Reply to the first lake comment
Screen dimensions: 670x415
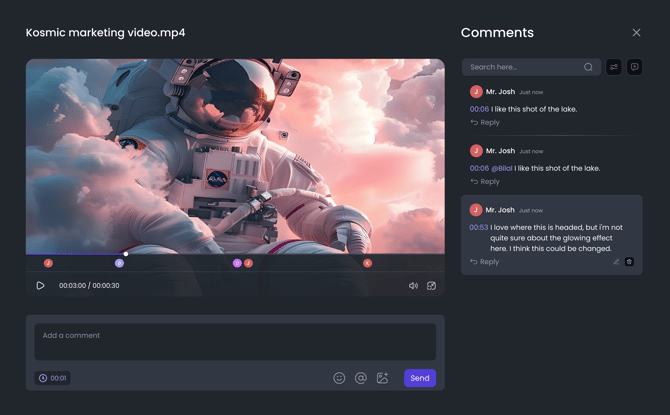(485, 123)
